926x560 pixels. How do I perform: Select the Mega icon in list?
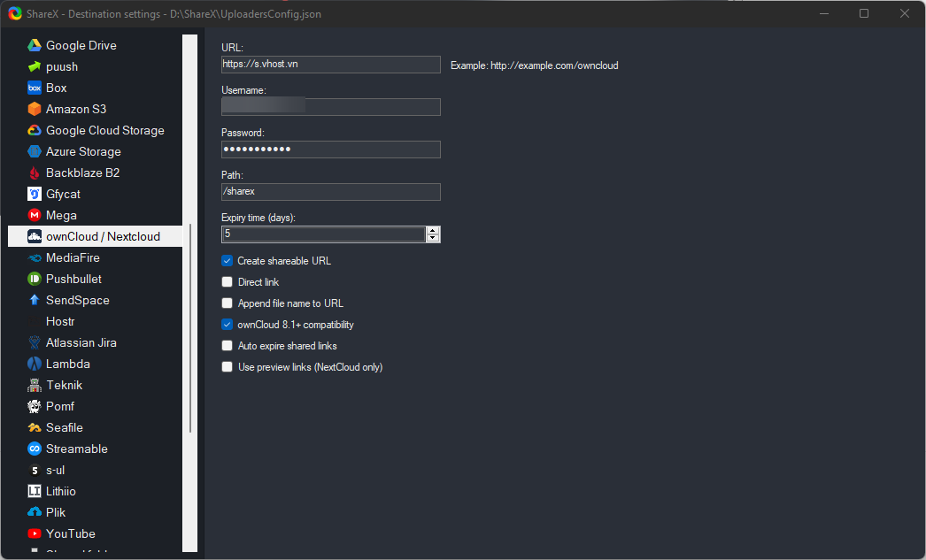coord(35,215)
